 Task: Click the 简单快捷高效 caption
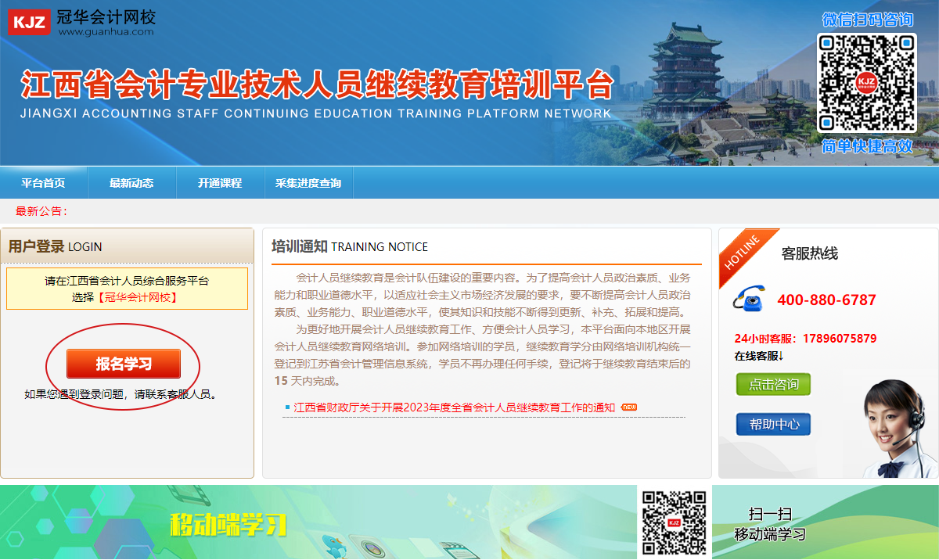point(868,145)
